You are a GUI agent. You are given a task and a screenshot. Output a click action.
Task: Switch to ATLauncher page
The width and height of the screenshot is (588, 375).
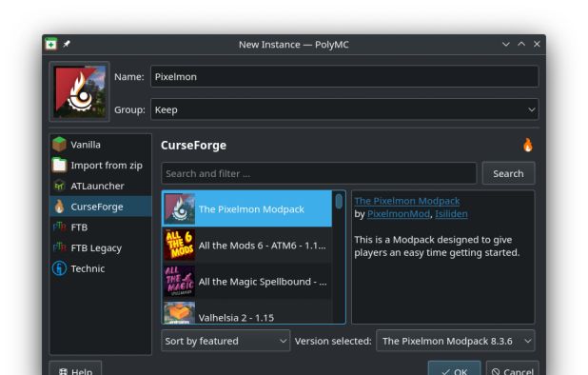coord(101,186)
